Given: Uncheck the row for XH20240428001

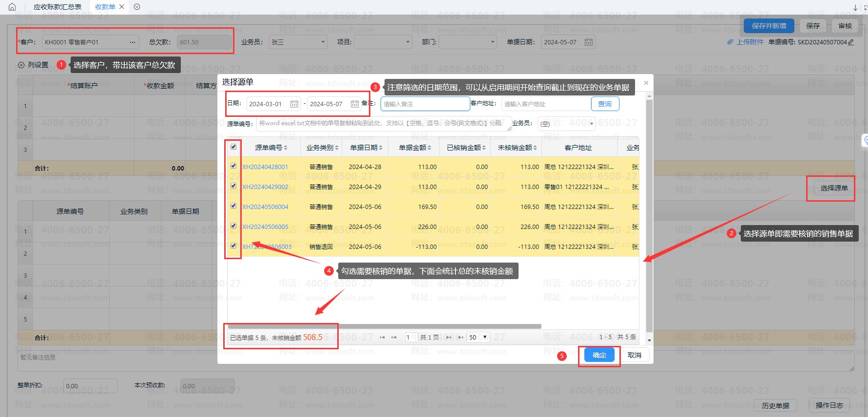Looking at the screenshot, I should click(x=233, y=166).
